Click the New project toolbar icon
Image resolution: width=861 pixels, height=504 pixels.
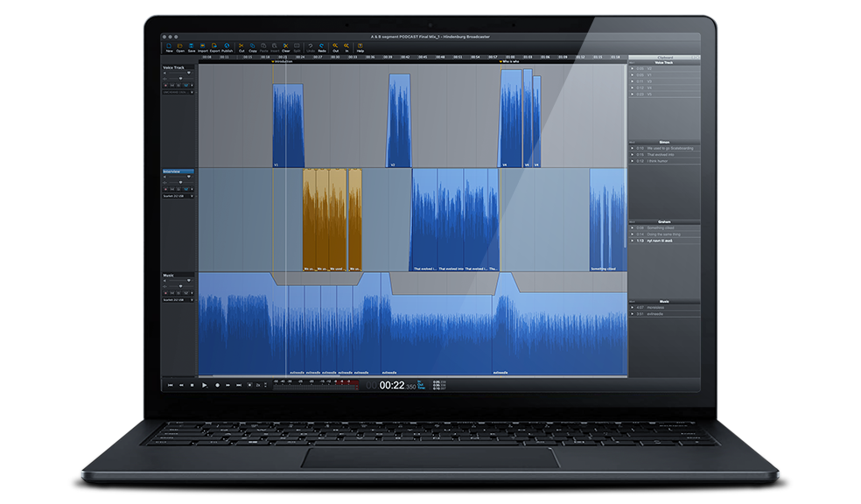pos(170,46)
